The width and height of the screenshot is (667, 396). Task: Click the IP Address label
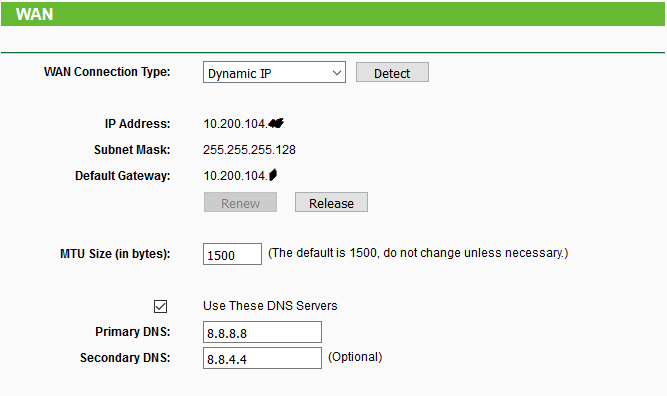(137, 124)
